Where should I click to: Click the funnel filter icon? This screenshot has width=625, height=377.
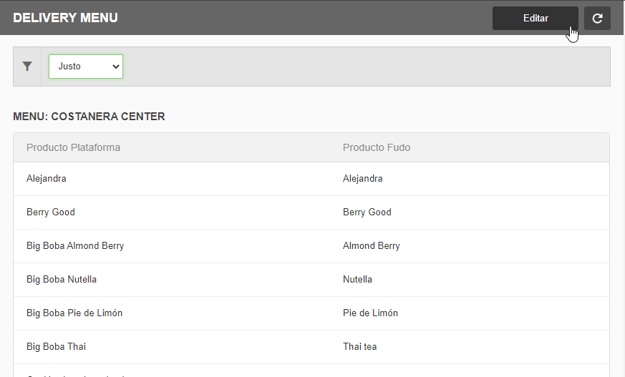(27, 66)
